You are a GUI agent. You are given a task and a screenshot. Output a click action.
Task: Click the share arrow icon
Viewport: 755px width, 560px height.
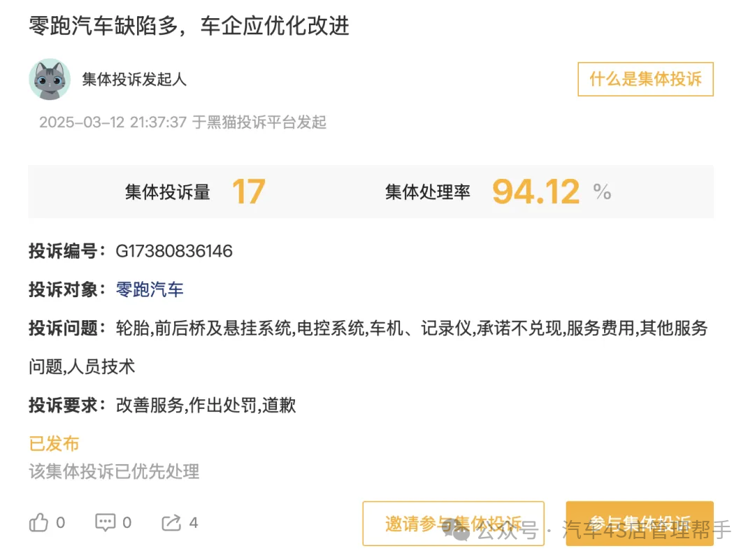(x=171, y=522)
